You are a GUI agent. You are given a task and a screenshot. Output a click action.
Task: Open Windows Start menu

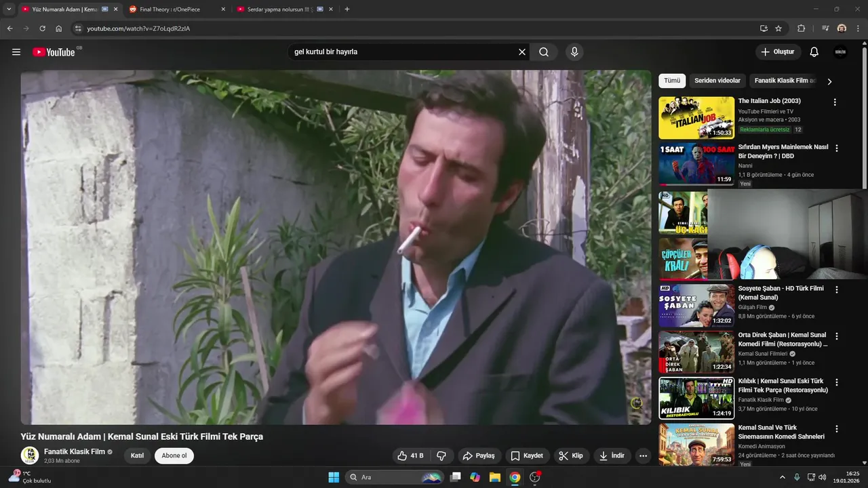point(334,477)
